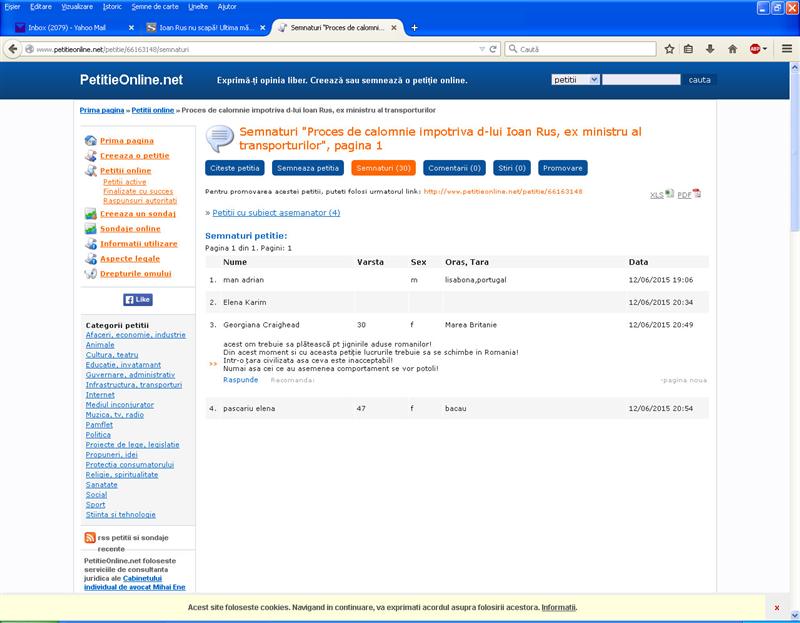This screenshot has width=800, height=623.
Task: Open the Firefox hamburger menu
Action: 787,49
